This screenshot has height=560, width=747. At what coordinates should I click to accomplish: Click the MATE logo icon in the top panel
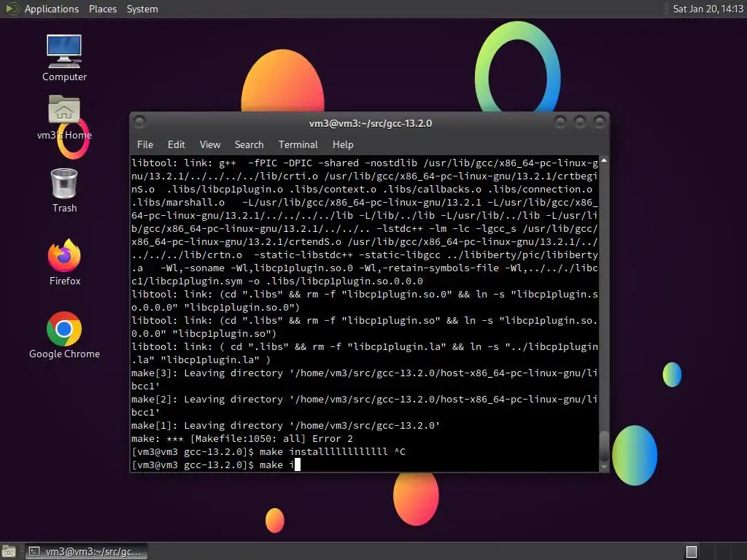12,9
